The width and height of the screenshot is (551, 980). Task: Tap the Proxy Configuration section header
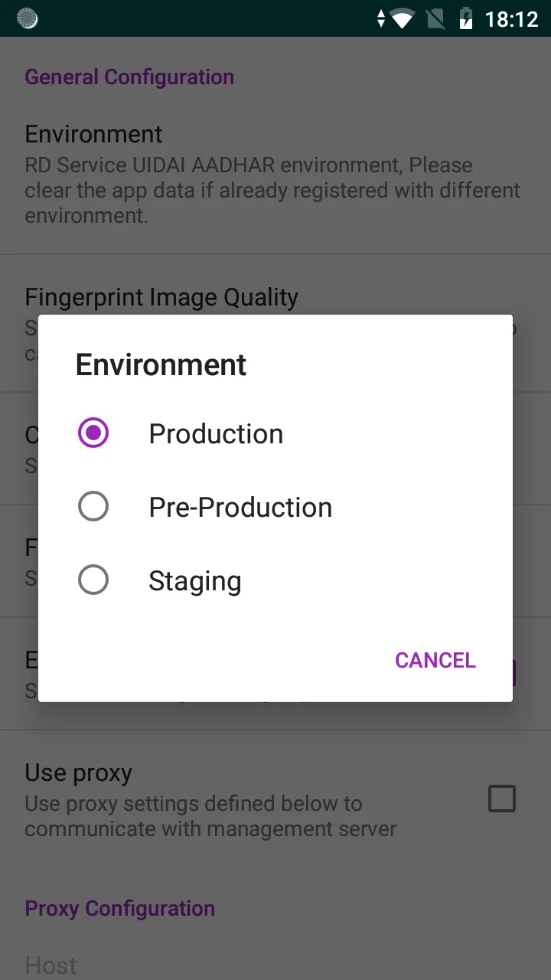pos(119,909)
